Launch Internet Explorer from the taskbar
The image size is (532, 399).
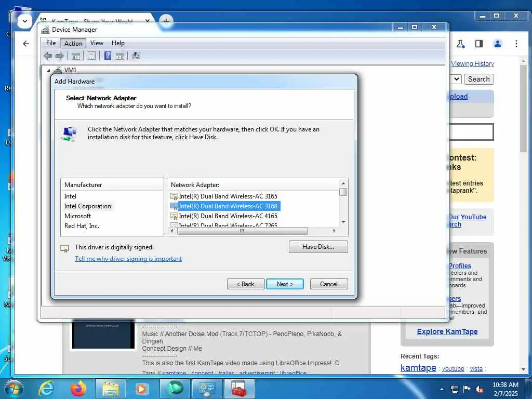[x=46, y=389]
